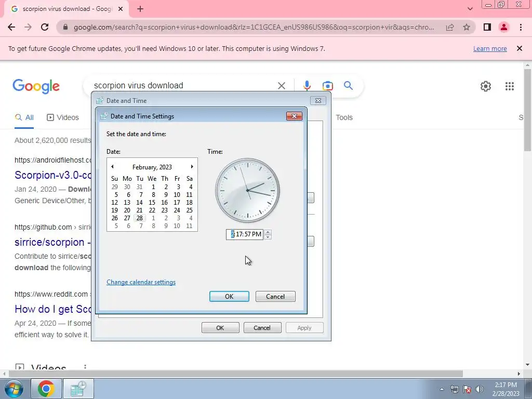Increase time with the up spinner arrow
Viewport: 532px width, 399px height.
coord(268,232)
